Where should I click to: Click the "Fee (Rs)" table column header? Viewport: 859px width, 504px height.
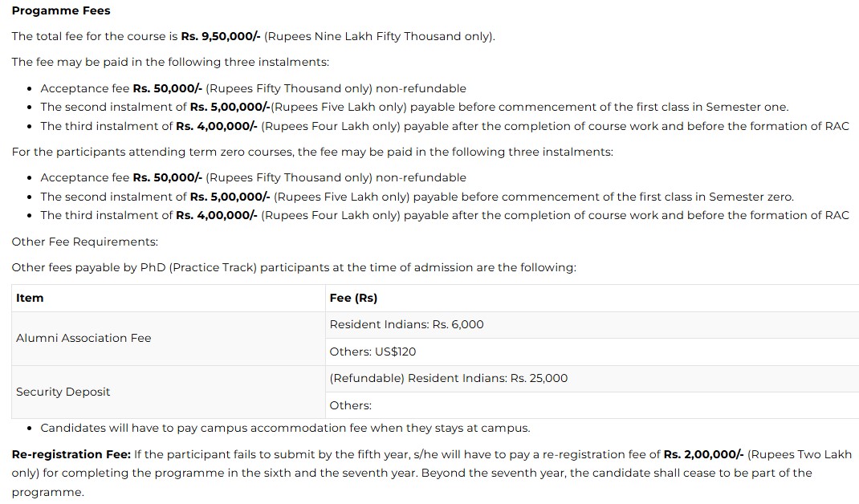pyautogui.click(x=353, y=298)
